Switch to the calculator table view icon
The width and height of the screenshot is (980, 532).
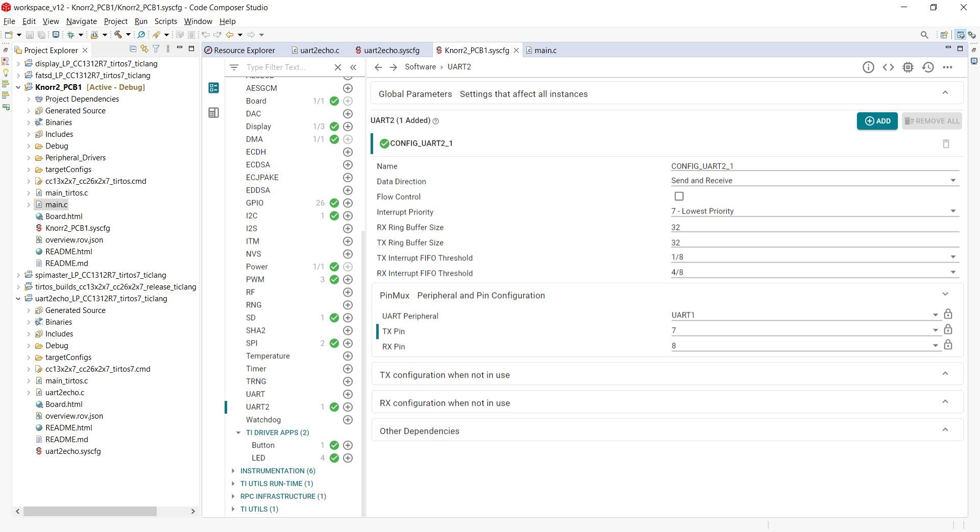(x=214, y=113)
